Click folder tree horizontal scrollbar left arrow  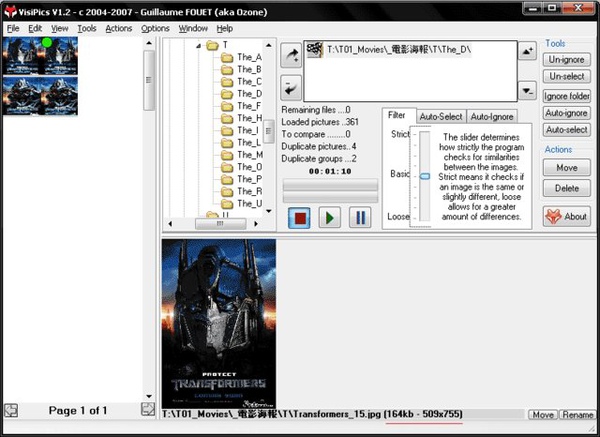pos(170,223)
